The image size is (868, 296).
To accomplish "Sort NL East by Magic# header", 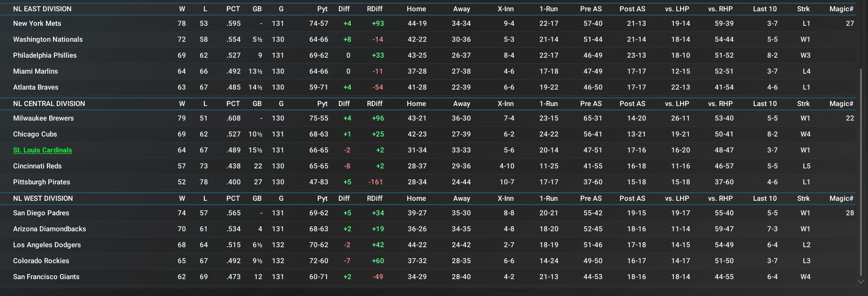I will 841,9.
